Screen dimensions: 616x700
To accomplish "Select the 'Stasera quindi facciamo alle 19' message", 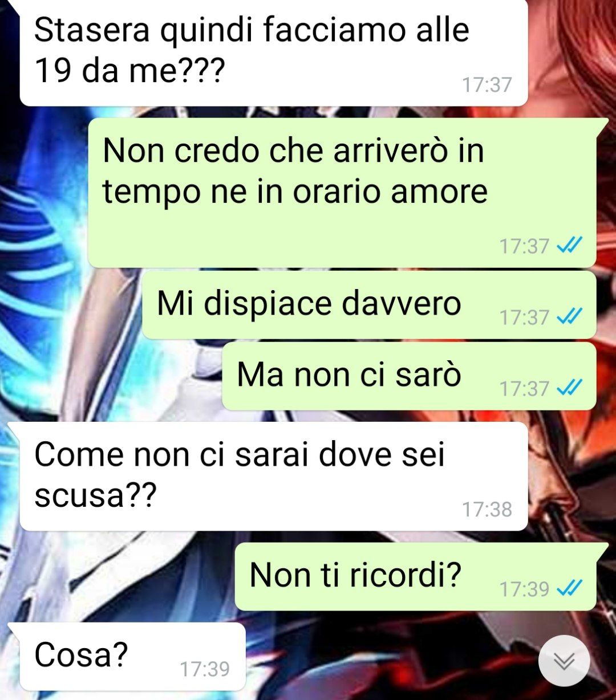I will tap(274, 52).
